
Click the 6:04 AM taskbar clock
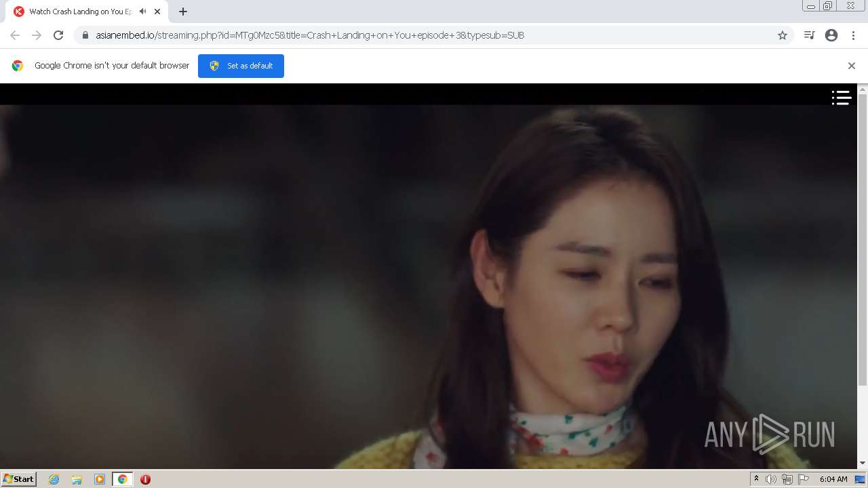tap(833, 479)
